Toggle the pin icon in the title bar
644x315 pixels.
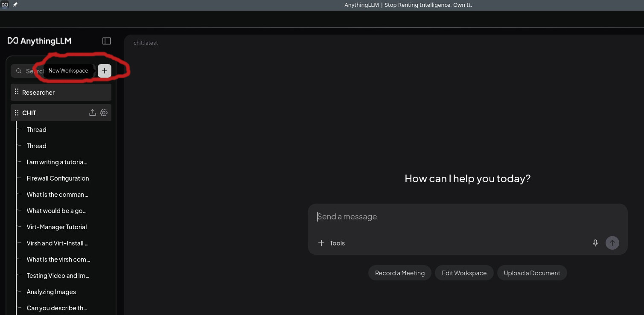click(x=15, y=5)
